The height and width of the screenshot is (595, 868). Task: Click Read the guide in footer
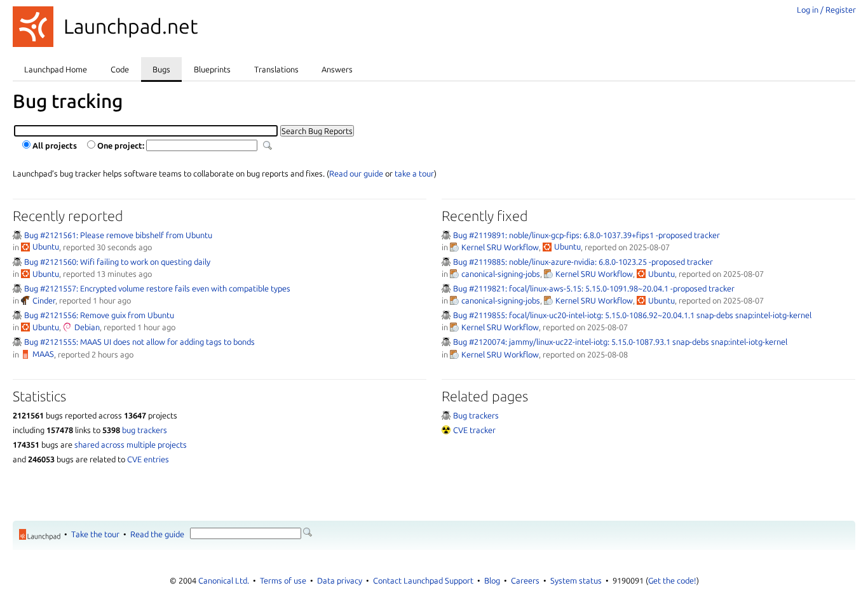[x=157, y=534]
